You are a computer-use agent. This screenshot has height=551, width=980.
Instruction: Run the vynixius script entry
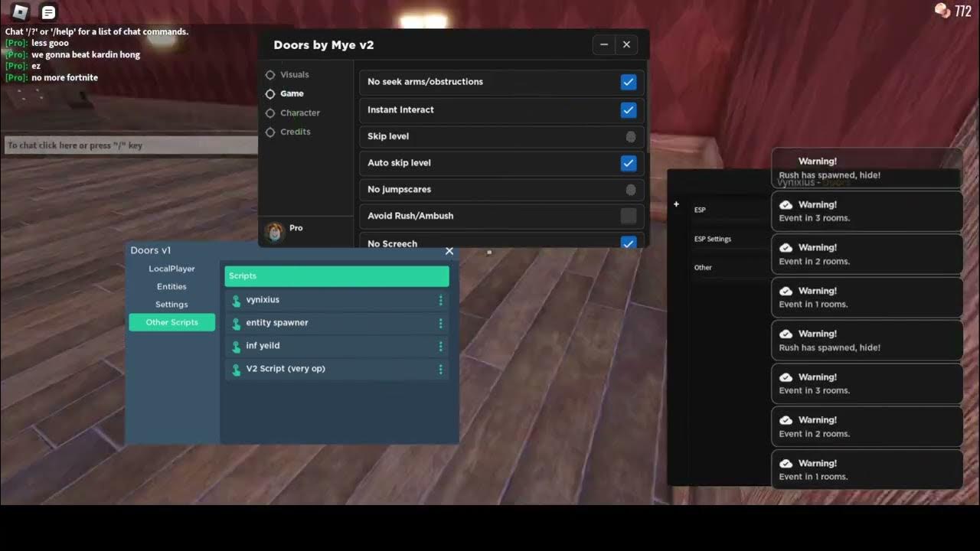point(337,300)
